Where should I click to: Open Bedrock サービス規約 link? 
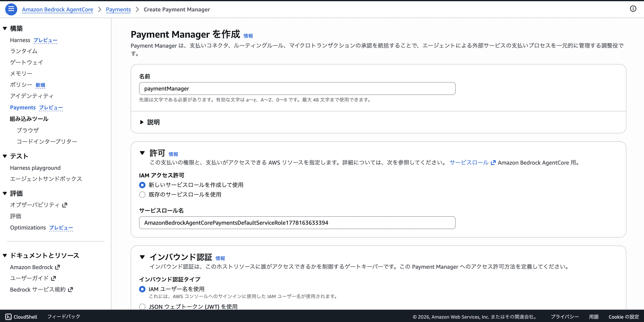pos(38,289)
